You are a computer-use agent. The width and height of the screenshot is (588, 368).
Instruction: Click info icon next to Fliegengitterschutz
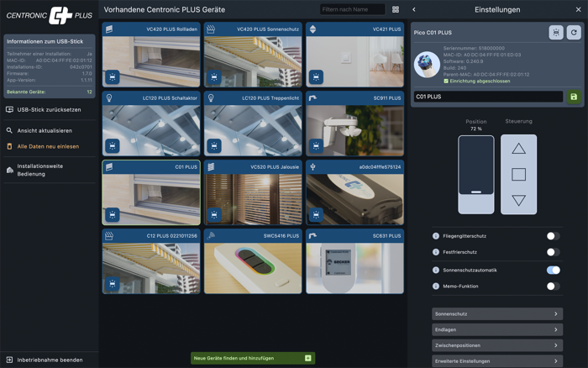tap(436, 236)
